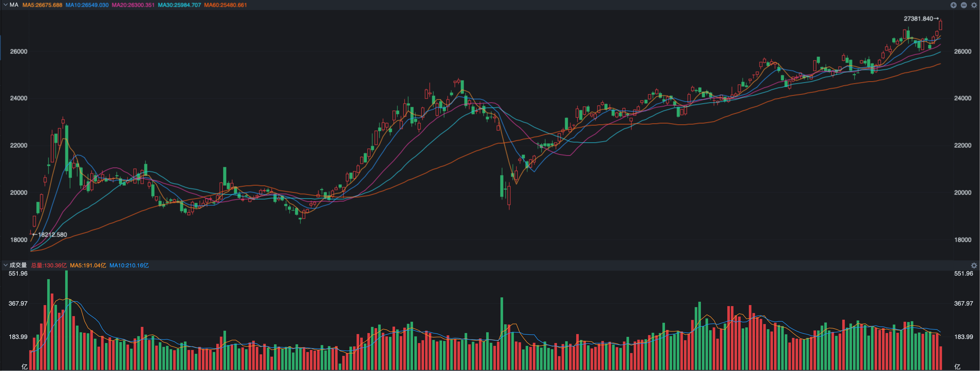
Task: Select the magenta MA20:26300.351 legend
Action: point(133,5)
